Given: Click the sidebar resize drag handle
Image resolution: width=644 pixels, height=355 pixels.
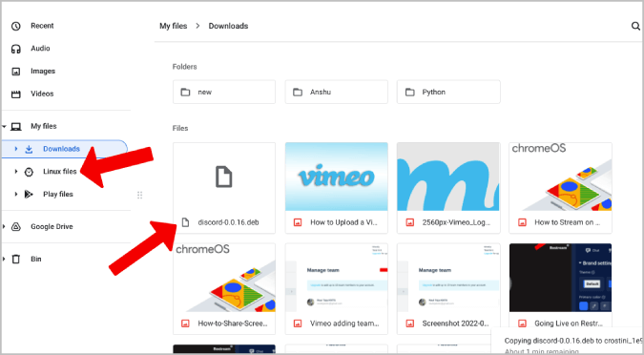Looking at the screenshot, I should (139, 196).
